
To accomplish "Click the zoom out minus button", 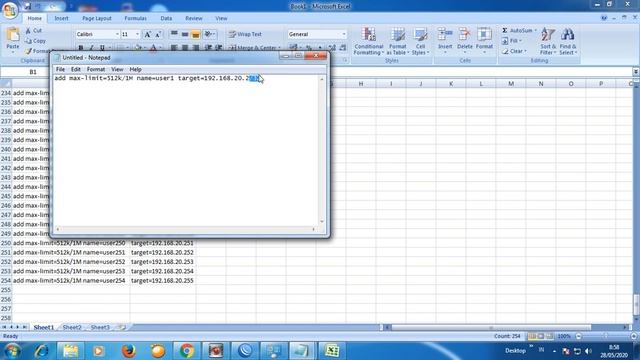I will pos(578,336).
